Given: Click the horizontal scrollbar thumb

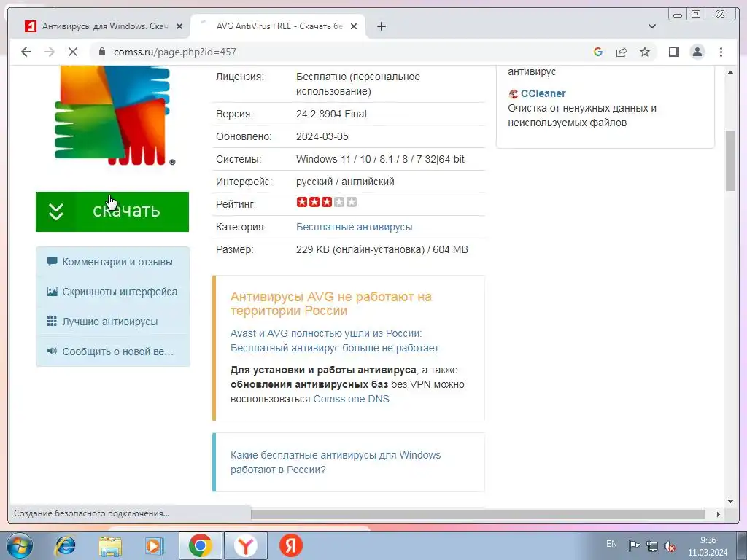Looking at the screenshot, I should [478, 514].
